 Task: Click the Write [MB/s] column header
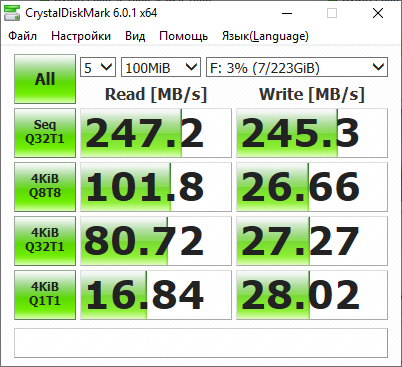click(312, 94)
